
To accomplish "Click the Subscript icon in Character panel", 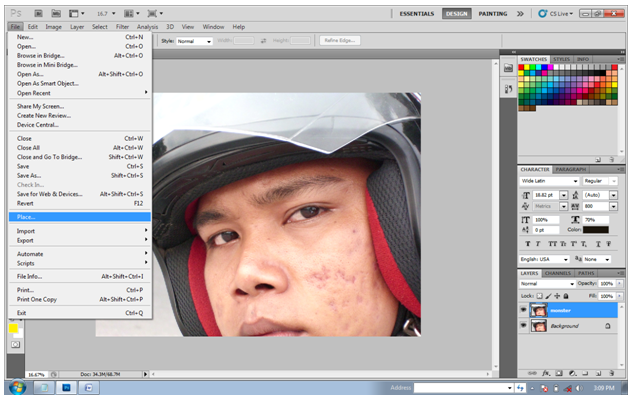I will pyautogui.click(x=584, y=244).
